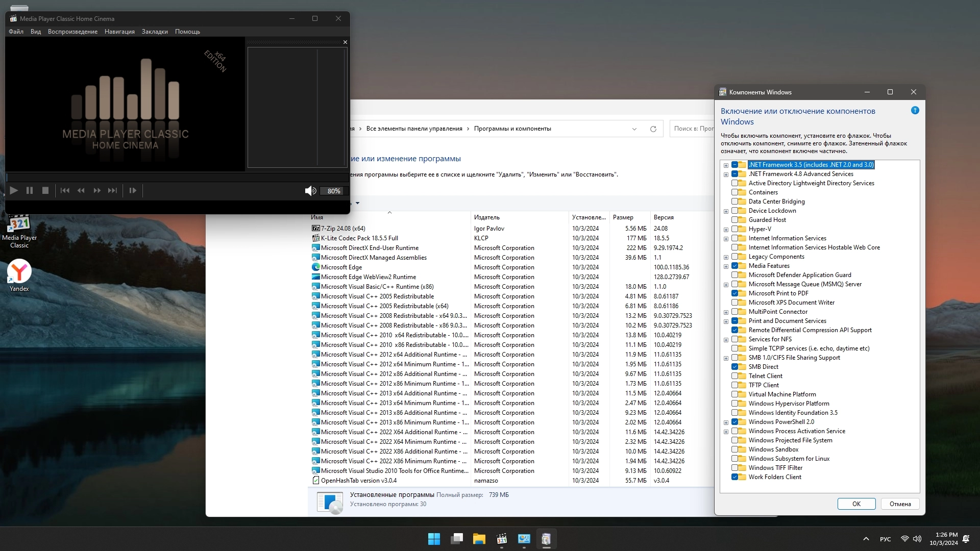Open the address bar history dropdown
This screenshot has height=551, width=980.
tap(634, 129)
